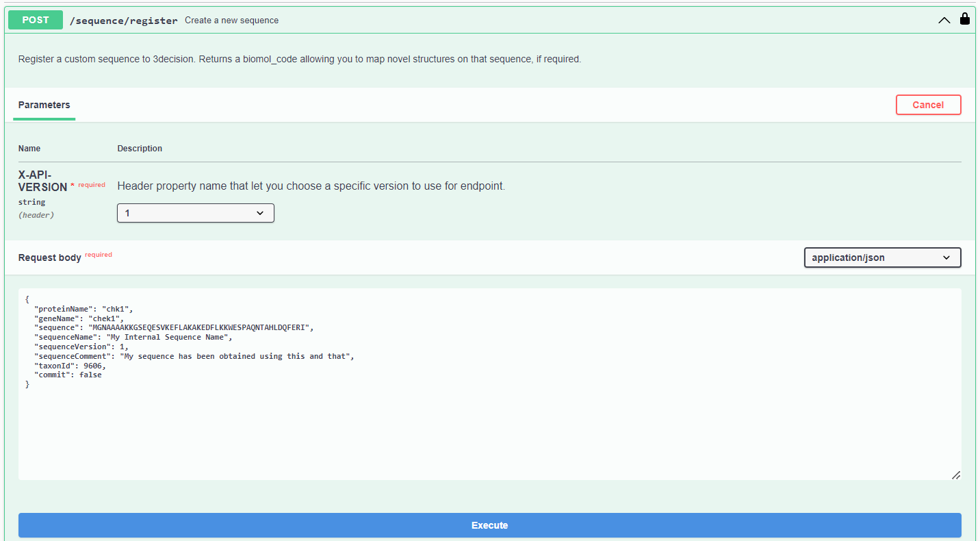Click the header property description text
The width and height of the screenshot is (980, 541).
pyautogui.click(x=311, y=186)
